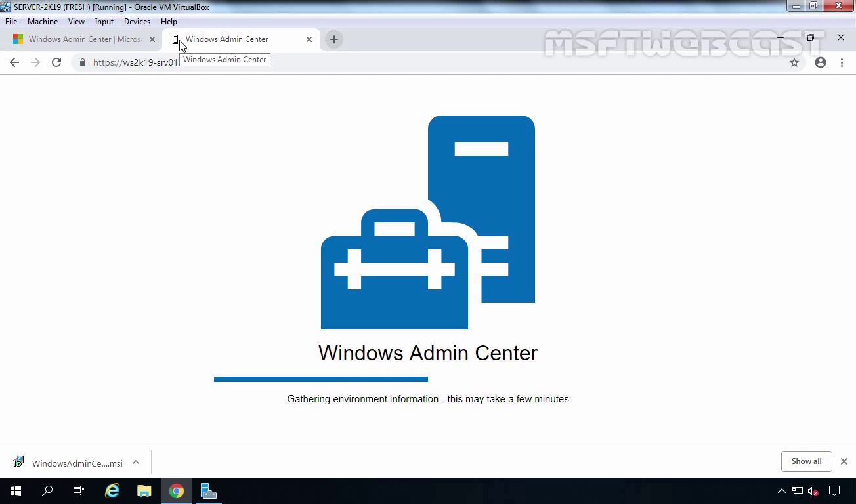Go back to the previous page
This screenshot has width=856, height=504.
coord(14,62)
